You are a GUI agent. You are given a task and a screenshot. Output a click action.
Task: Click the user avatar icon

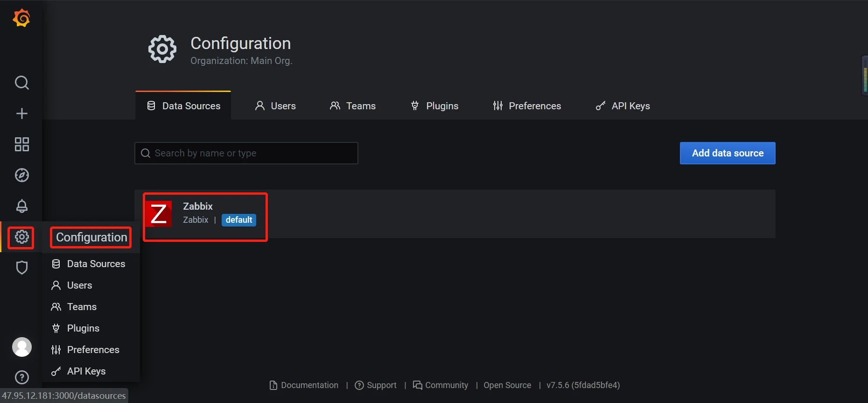tap(22, 347)
